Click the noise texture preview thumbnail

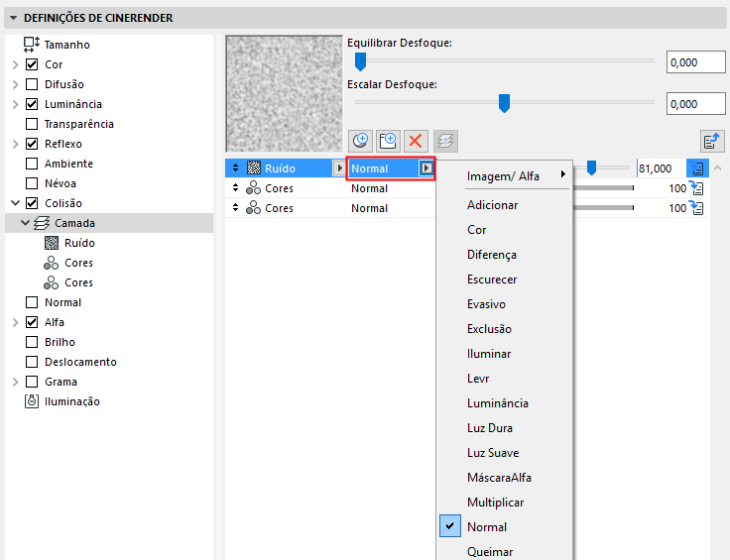284,94
